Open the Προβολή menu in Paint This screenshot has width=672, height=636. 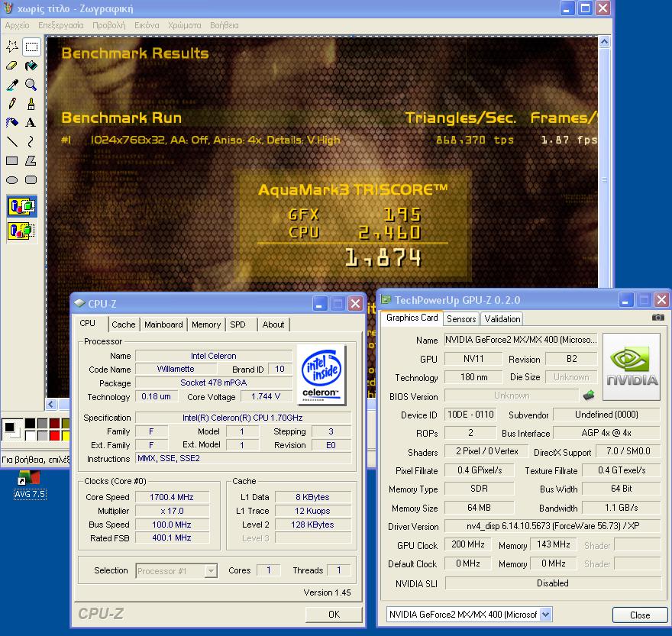(109, 25)
